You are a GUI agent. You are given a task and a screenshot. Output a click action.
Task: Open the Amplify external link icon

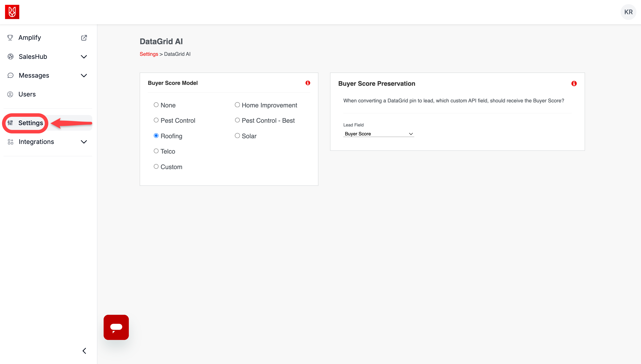click(x=84, y=38)
